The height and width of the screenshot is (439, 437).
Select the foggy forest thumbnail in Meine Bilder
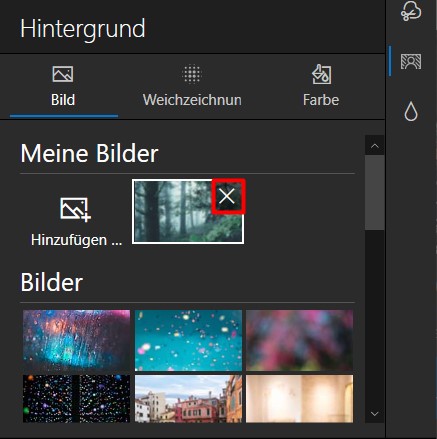188,212
